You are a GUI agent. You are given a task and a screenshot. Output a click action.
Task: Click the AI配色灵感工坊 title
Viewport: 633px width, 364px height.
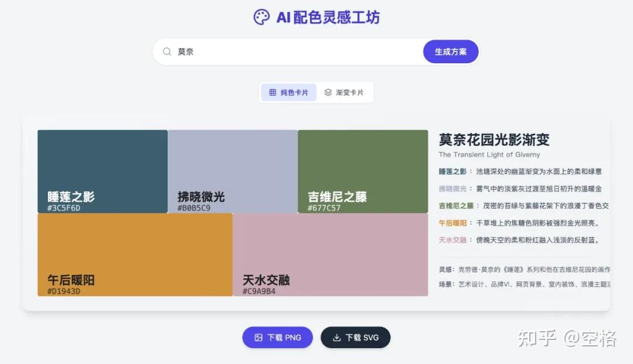click(328, 17)
